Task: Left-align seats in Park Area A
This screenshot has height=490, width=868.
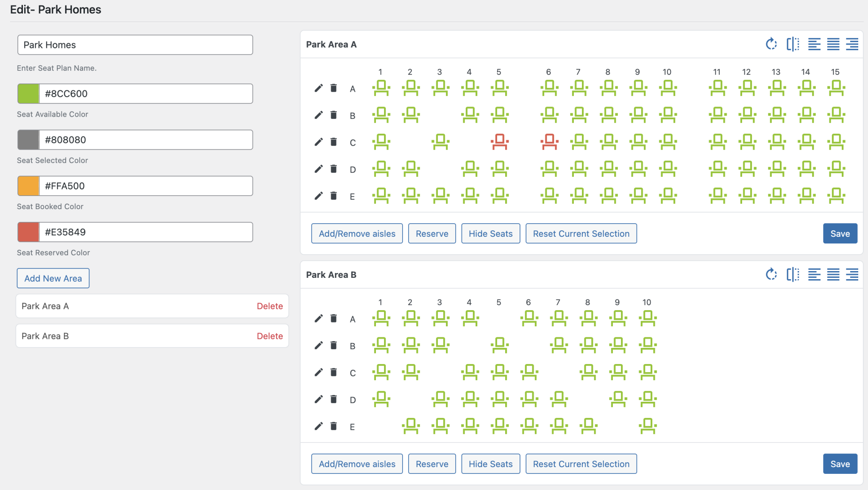Action: coord(815,44)
